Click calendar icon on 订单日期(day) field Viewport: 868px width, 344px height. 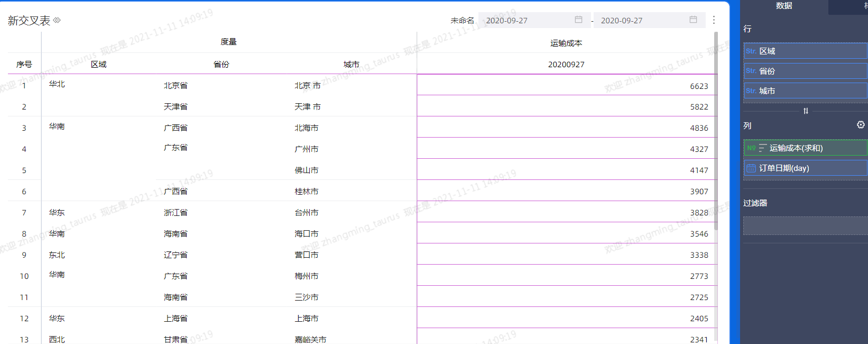[751, 168]
